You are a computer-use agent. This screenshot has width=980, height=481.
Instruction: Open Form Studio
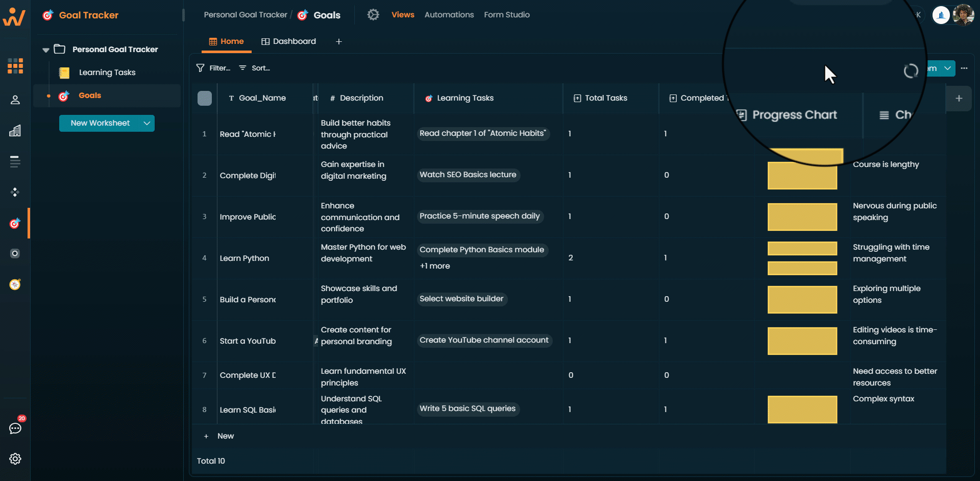point(507,15)
